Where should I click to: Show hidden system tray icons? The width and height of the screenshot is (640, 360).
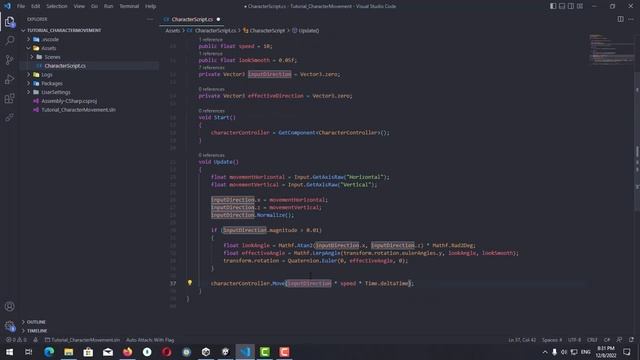(544, 352)
